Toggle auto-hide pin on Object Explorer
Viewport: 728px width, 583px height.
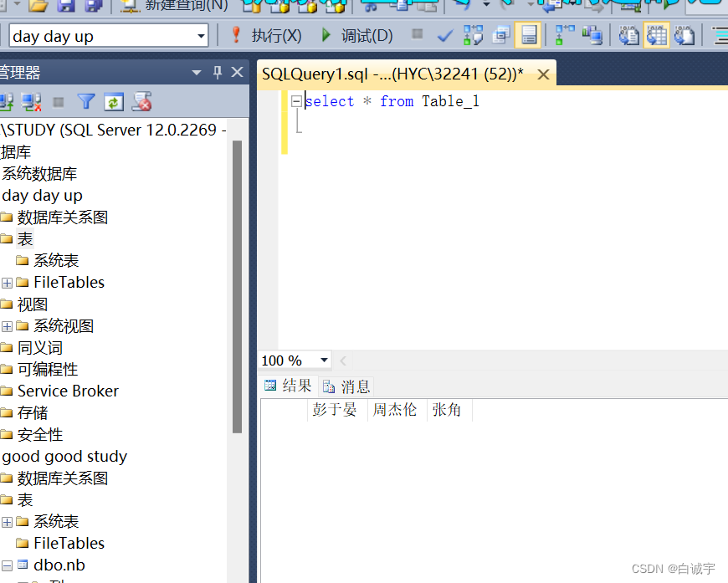coord(218,72)
